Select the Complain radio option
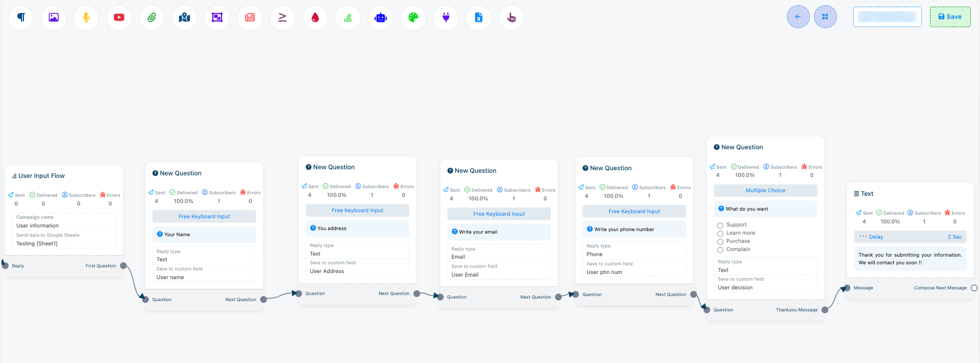 (x=720, y=249)
